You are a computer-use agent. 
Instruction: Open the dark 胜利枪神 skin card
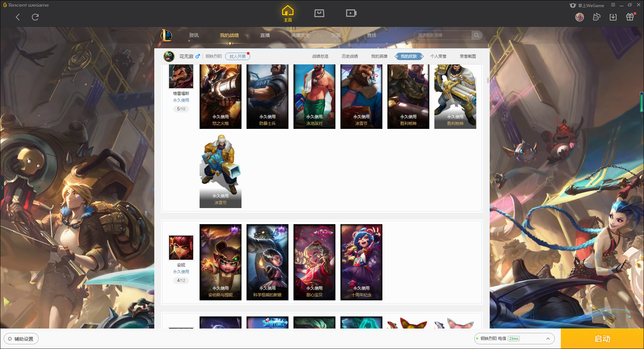[408, 96]
